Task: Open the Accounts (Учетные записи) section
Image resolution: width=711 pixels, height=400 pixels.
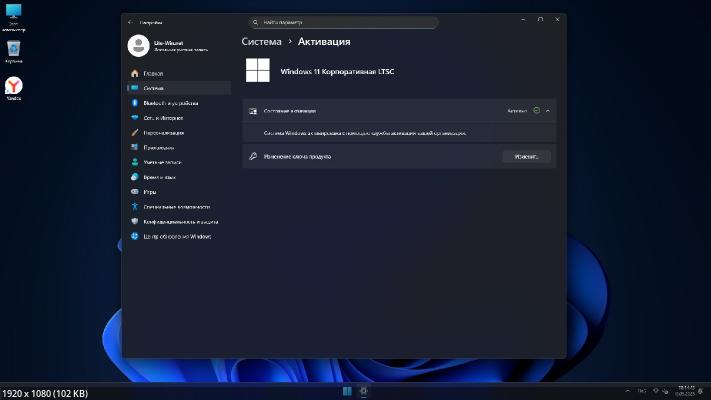Action: [162, 162]
